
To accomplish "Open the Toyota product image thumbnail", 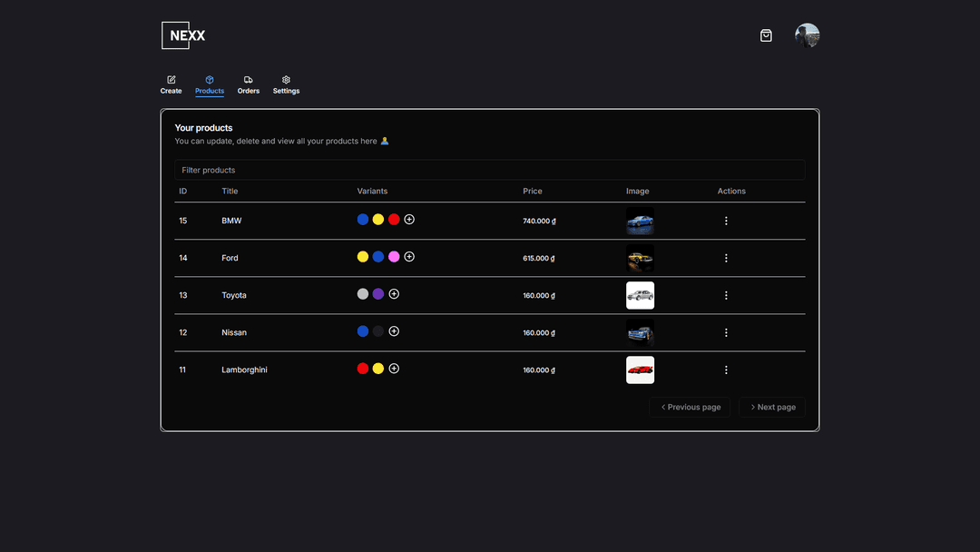I will click(640, 295).
